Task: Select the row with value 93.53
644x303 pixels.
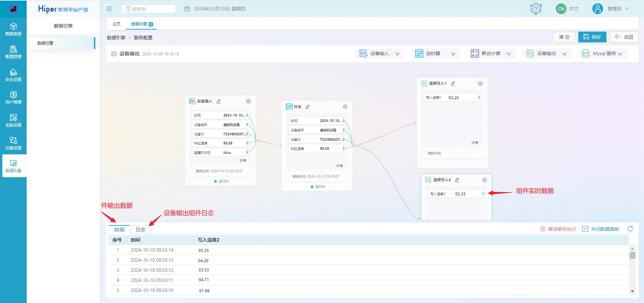Action: click(368, 270)
